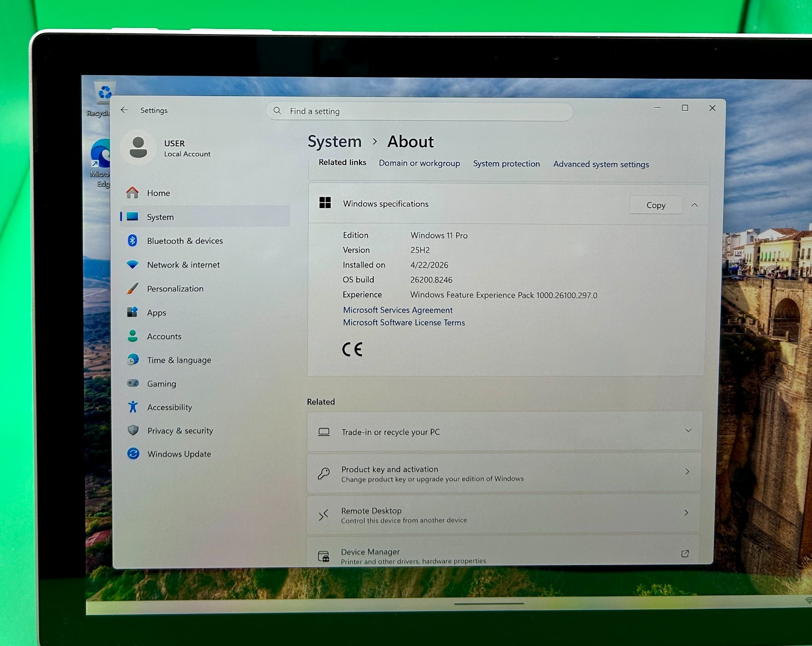Image resolution: width=812 pixels, height=646 pixels.
Task: Minimize the Settings window
Action: [658, 108]
